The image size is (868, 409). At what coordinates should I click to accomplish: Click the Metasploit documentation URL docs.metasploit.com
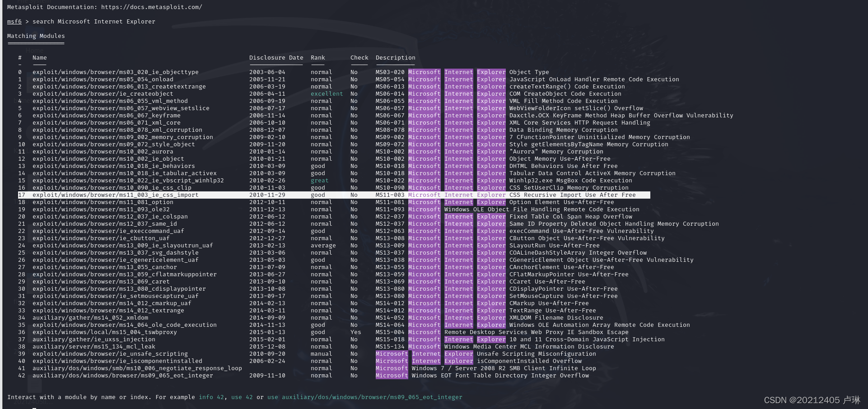[152, 7]
